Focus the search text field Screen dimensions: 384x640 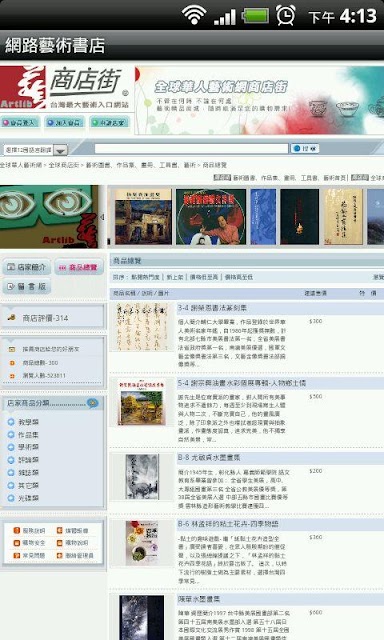coord(191,149)
